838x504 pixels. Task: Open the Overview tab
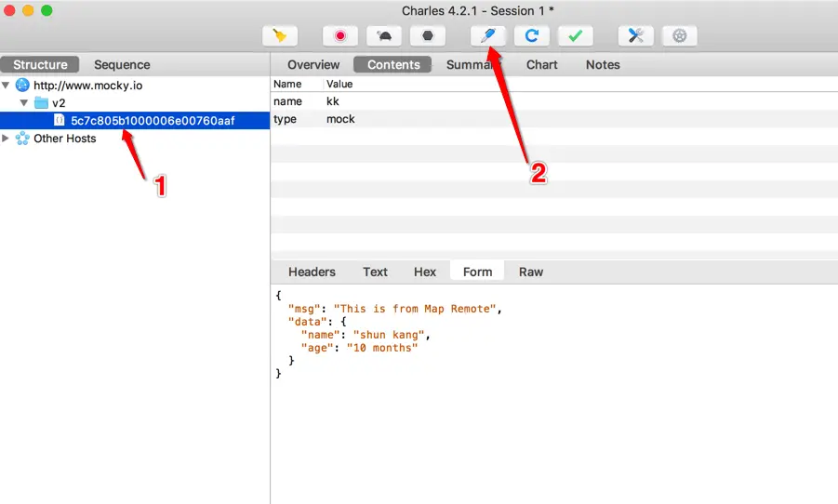tap(313, 65)
